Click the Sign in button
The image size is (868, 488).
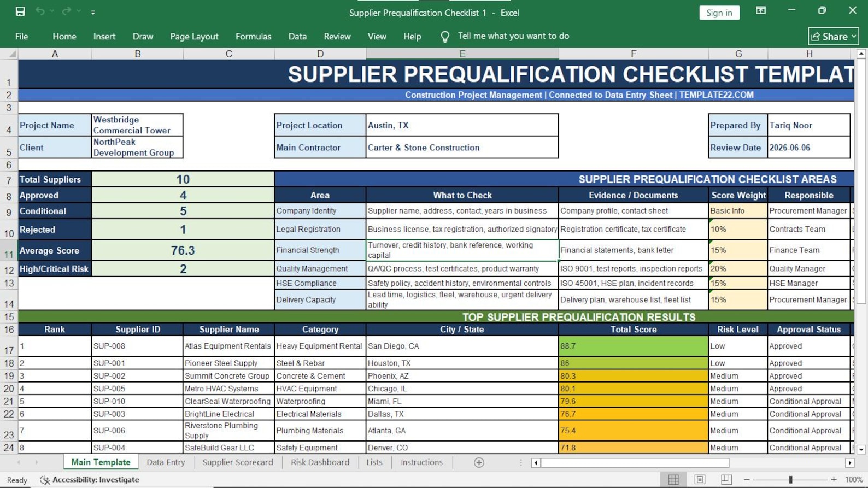point(719,13)
